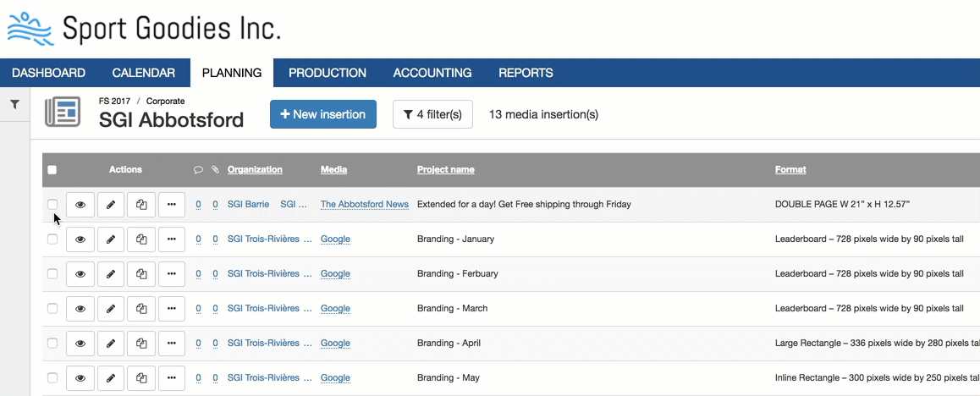
Task: Click the newspaper icon beside SGI Abbotsford
Action: 63,112
